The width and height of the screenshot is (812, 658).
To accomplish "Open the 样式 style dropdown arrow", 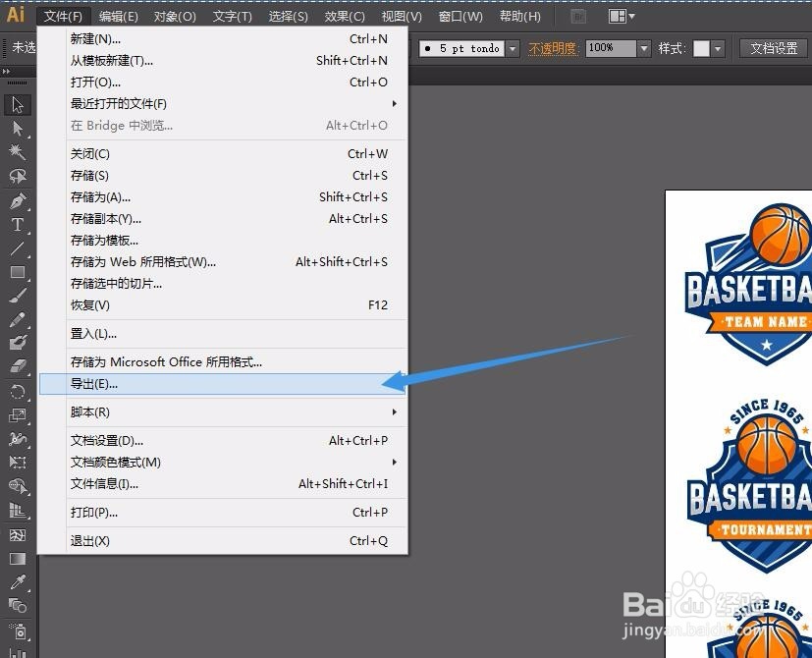I will point(717,49).
